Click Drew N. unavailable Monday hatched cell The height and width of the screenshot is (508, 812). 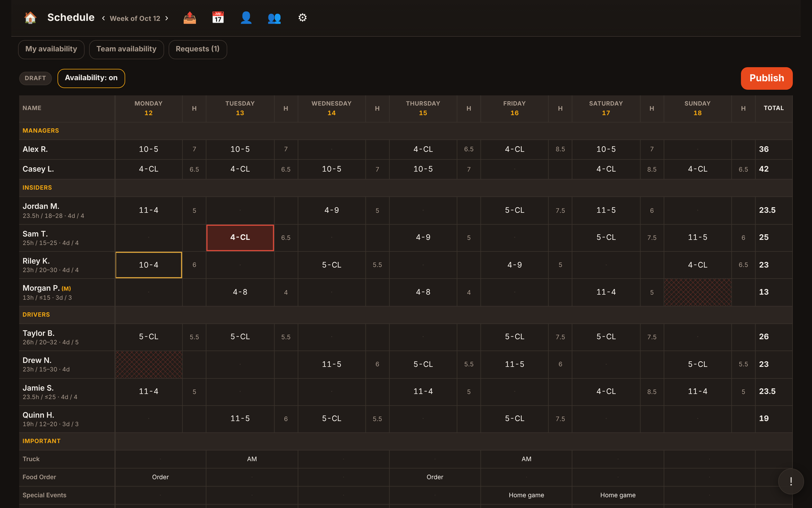[149, 365]
